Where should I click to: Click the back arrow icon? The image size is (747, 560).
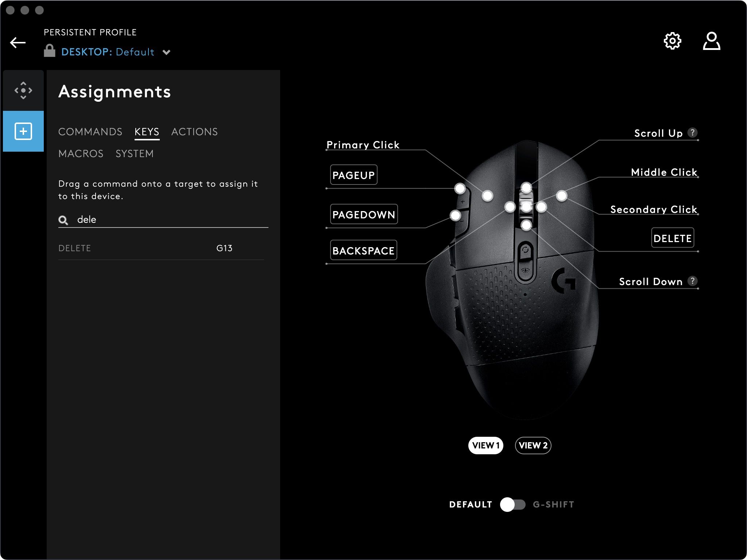point(18,43)
